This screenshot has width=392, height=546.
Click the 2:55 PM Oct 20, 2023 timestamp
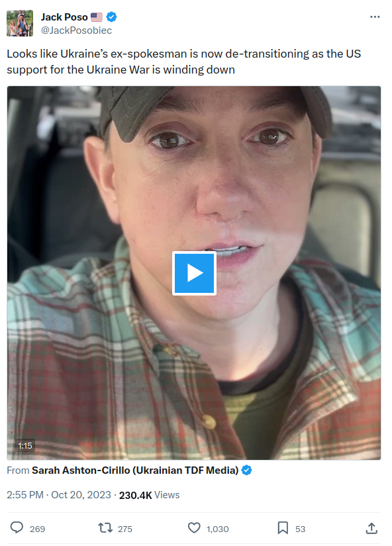pyautogui.click(x=59, y=495)
